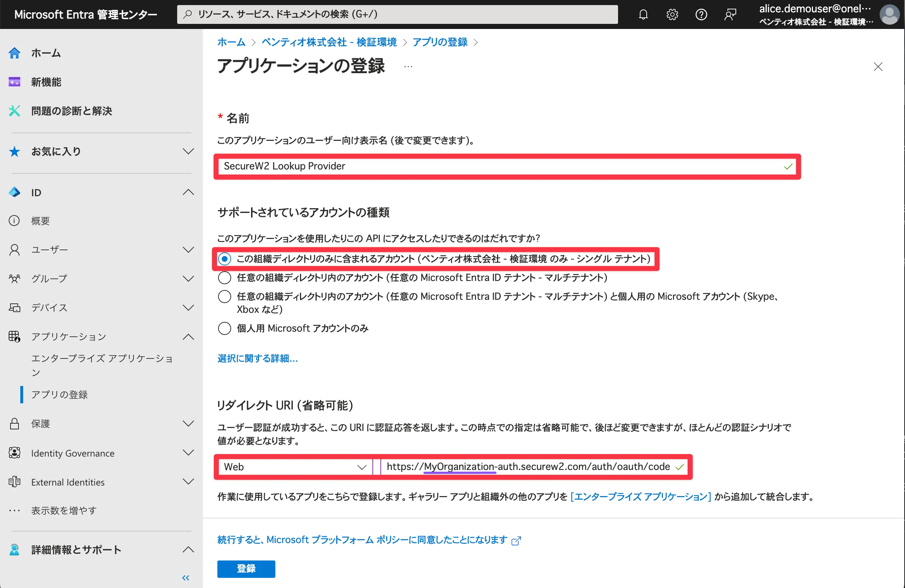Select 個人用 Microsoft アカウントのみ option
Screen dimensions: 905x588
coord(224,328)
